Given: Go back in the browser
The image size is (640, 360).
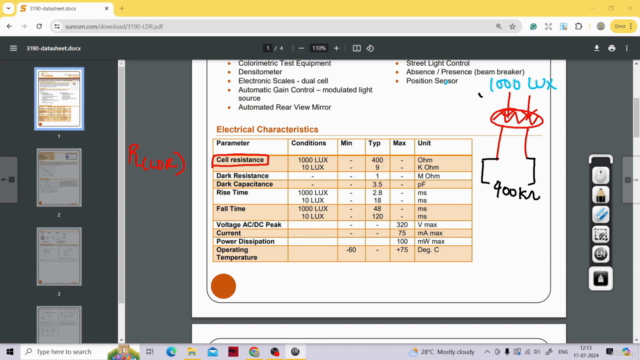Looking at the screenshot, I should tap(9, 26).
